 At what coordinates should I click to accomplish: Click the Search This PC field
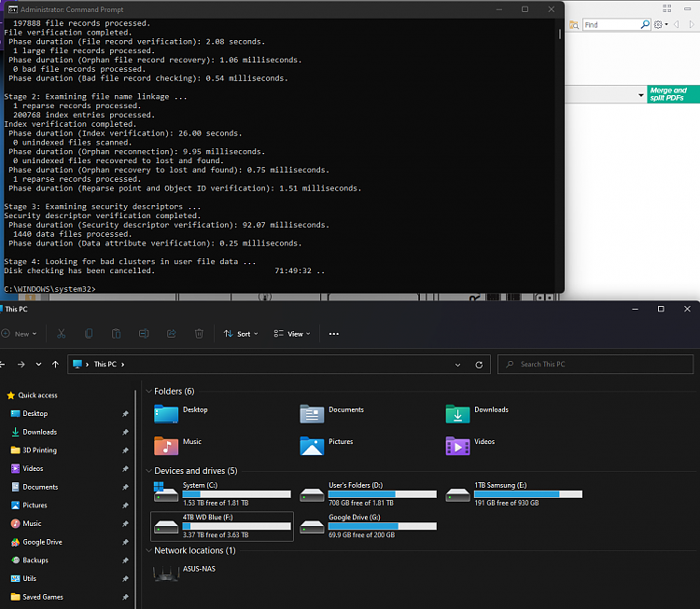click(x=595, y=365)
